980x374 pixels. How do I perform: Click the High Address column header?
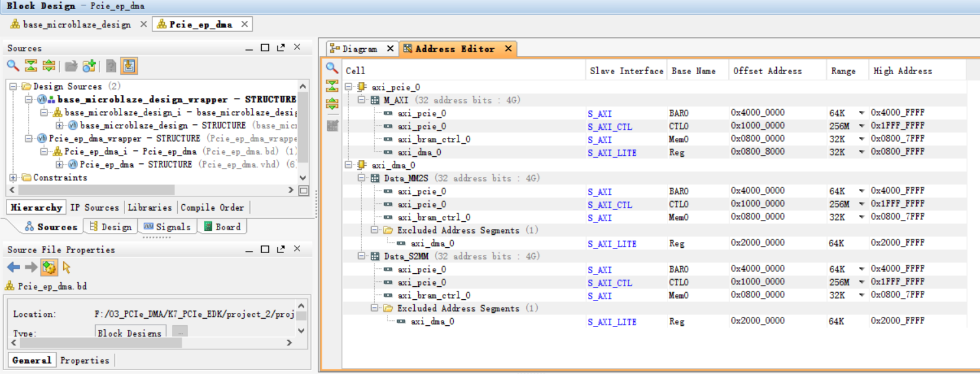[x=917, y=71]
